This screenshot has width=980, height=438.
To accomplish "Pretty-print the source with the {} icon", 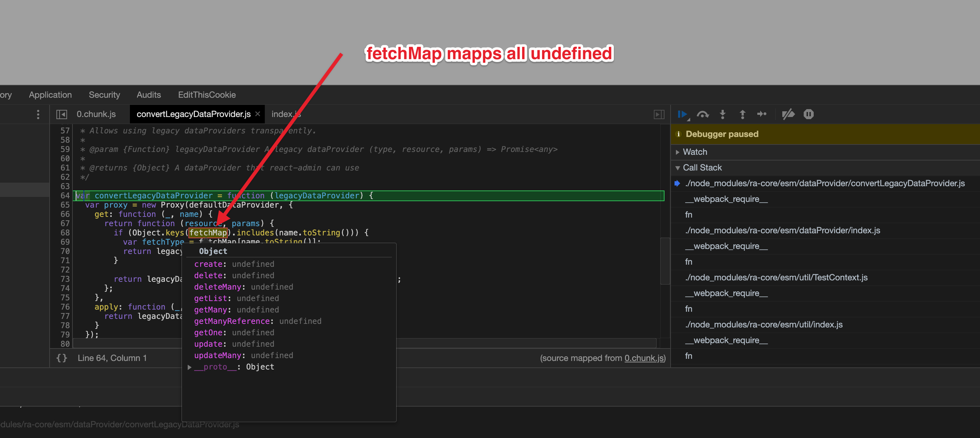I will [61, 358].
